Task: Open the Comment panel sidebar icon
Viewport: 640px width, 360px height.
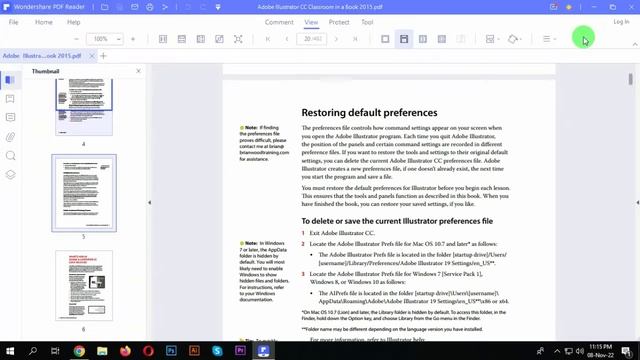Action: tap(10, 118)
